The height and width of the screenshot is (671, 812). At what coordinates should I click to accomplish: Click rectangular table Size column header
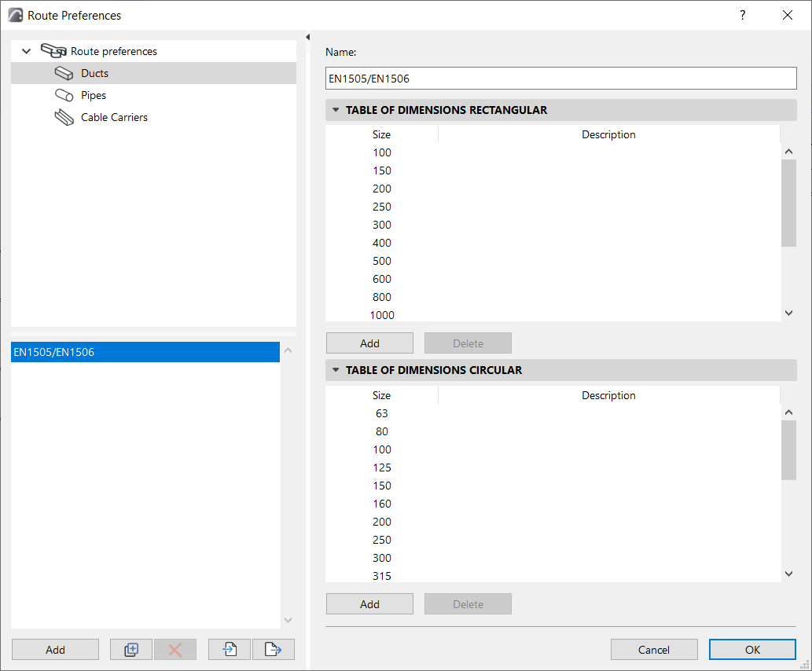coord(382,134)
